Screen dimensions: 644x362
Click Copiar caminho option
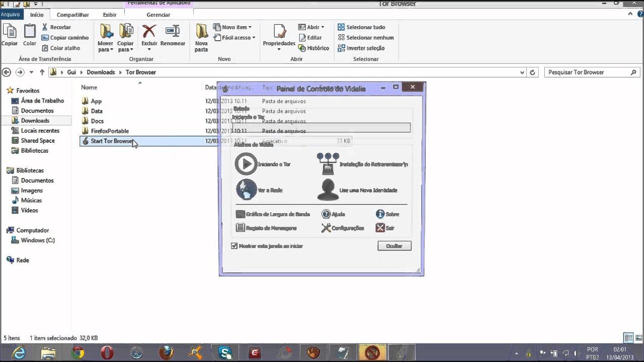tap(65, 38)
